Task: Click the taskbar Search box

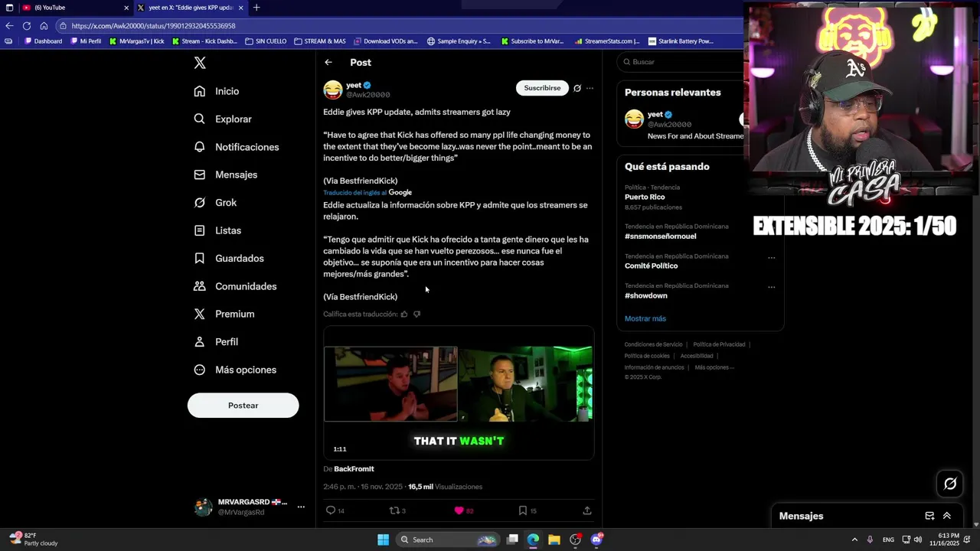Action: point(447,540)
